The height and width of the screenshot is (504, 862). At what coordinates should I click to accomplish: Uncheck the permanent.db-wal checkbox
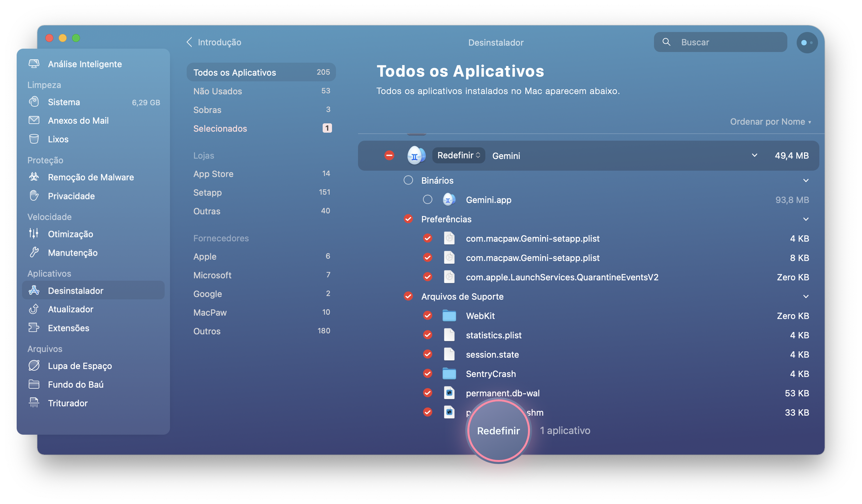(x=427, y=393)
